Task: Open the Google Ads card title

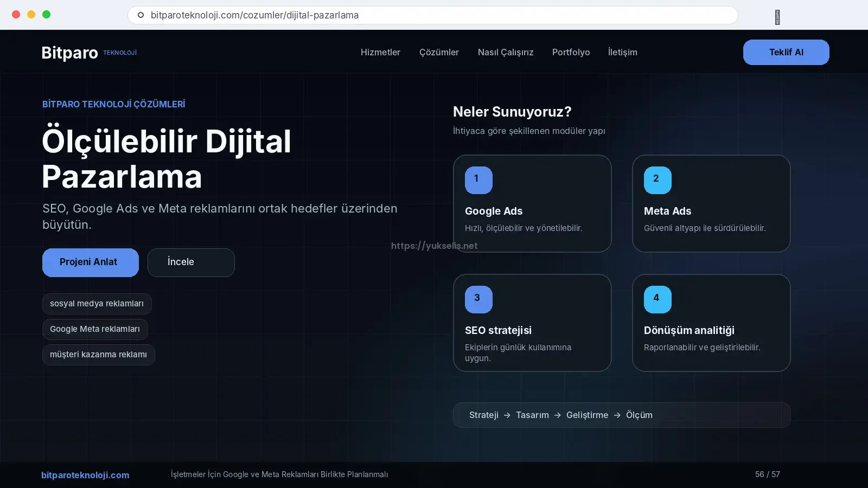Action: click(494, 211)
